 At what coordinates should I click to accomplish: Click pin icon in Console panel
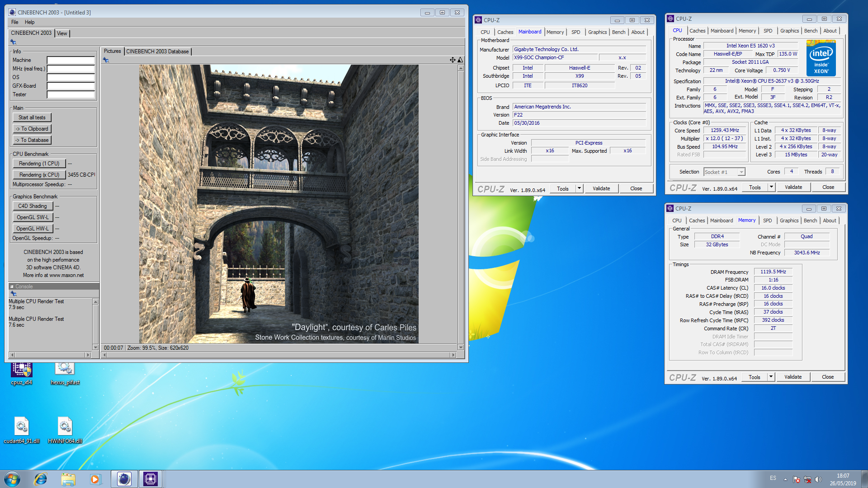[13, 294]
